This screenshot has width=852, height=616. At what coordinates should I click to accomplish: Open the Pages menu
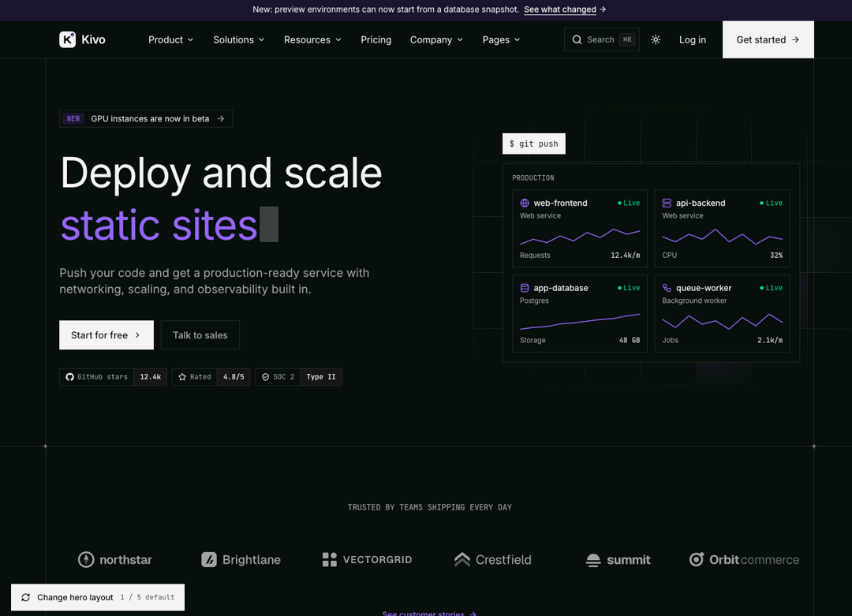pyautogui.click(x=501, y=39)
